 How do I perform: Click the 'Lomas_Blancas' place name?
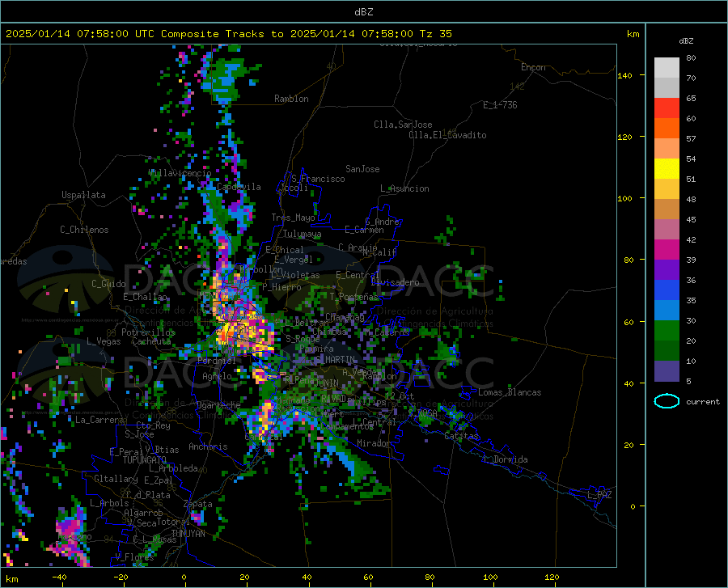click(510, 392)
